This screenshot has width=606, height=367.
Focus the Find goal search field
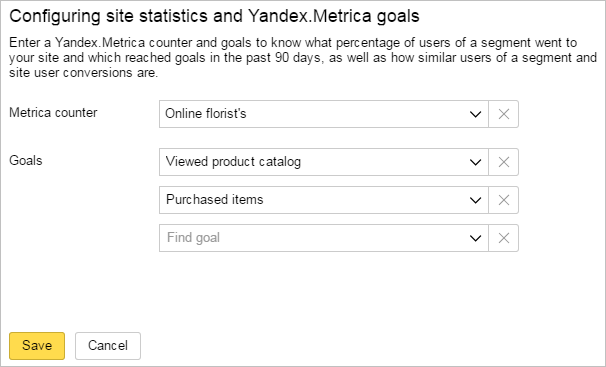(x=324, y=238)
